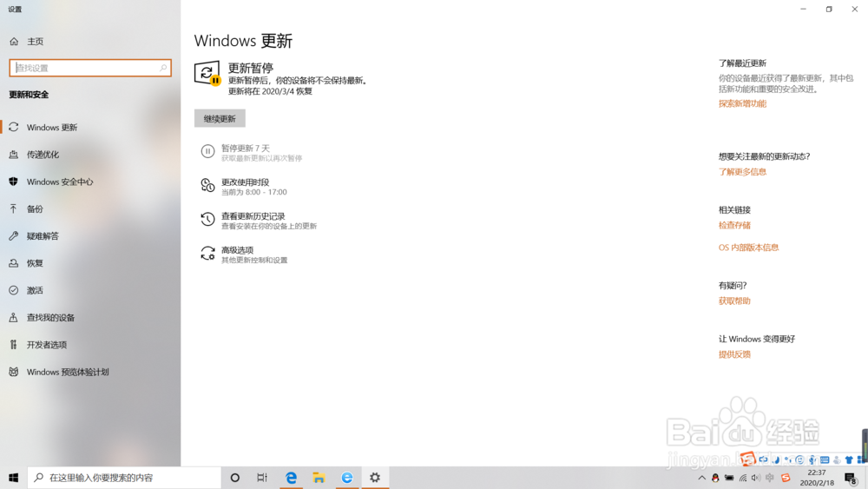Screen dimensions: 868x489
Task: Open 更改使用时段 active hours setting
Action: coord(245,187)
